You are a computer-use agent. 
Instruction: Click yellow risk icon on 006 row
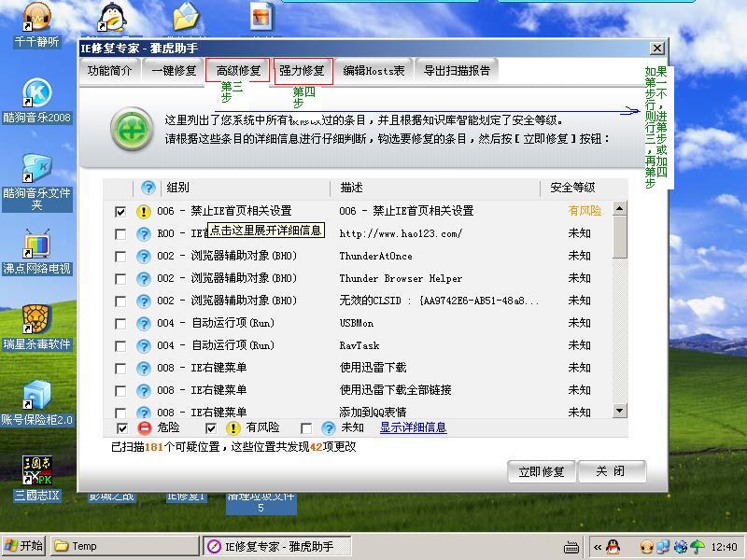[144, 212]
